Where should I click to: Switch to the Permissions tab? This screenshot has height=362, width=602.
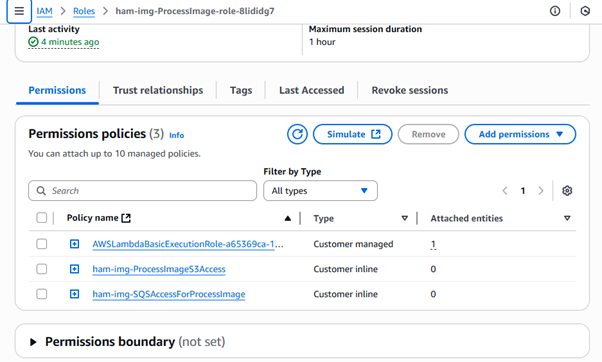click(57, 90)
